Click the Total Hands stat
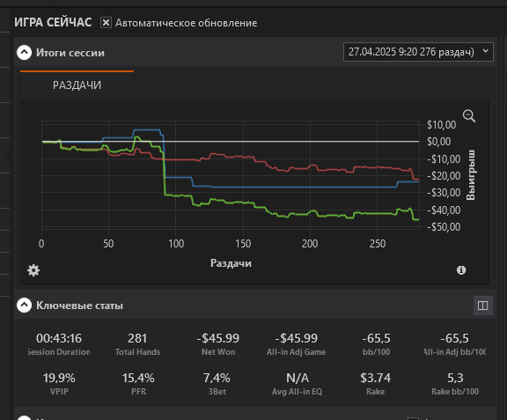Viewport: 507px width, 420px height. click(x=137, y=344)
